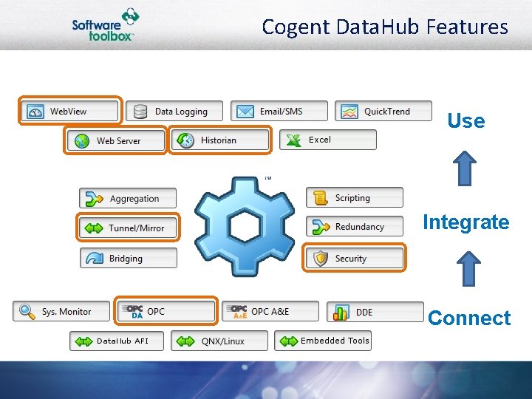
Task: Click the Historian clock icon
Action: [185, 140]
